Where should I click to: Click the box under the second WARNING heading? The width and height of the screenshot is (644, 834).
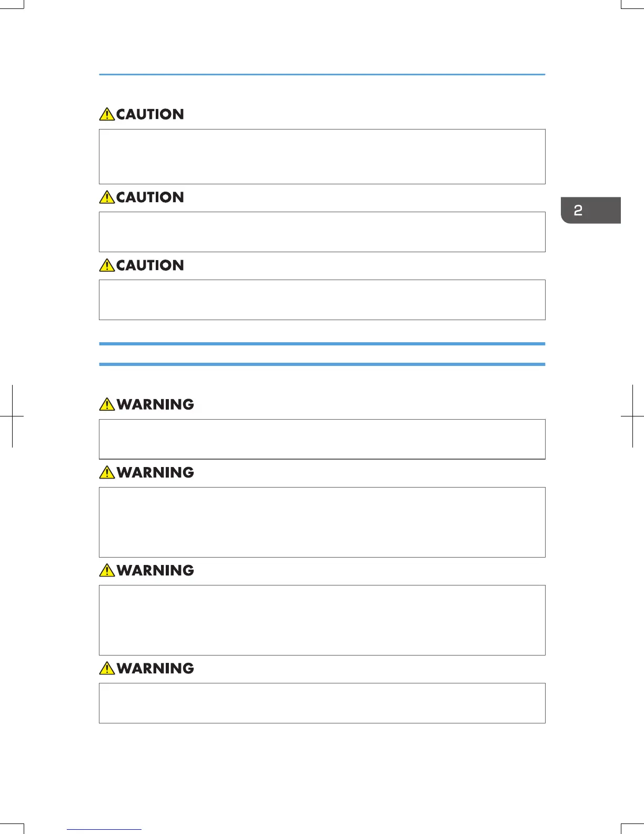322,522
